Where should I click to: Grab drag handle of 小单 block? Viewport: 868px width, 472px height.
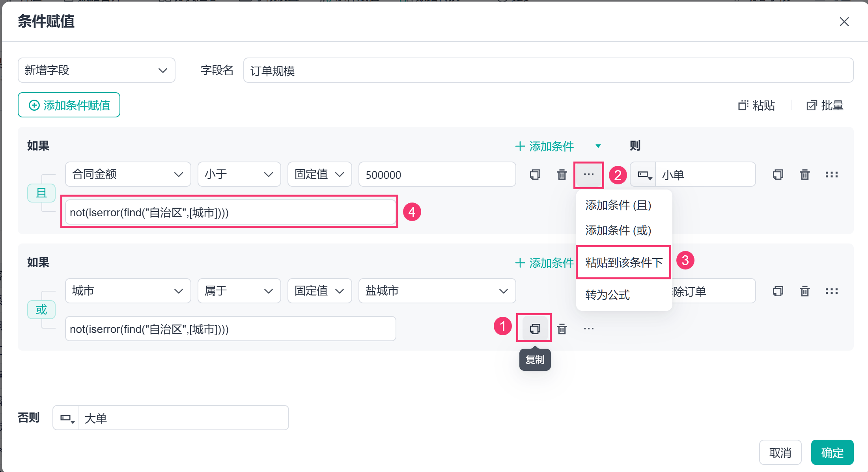[832, 175]
